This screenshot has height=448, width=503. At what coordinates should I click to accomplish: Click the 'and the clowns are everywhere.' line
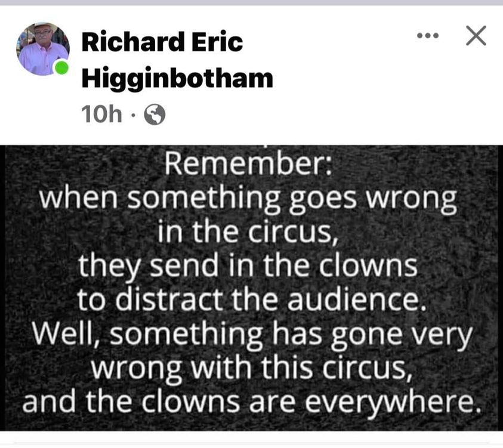(x=252, y=402)
